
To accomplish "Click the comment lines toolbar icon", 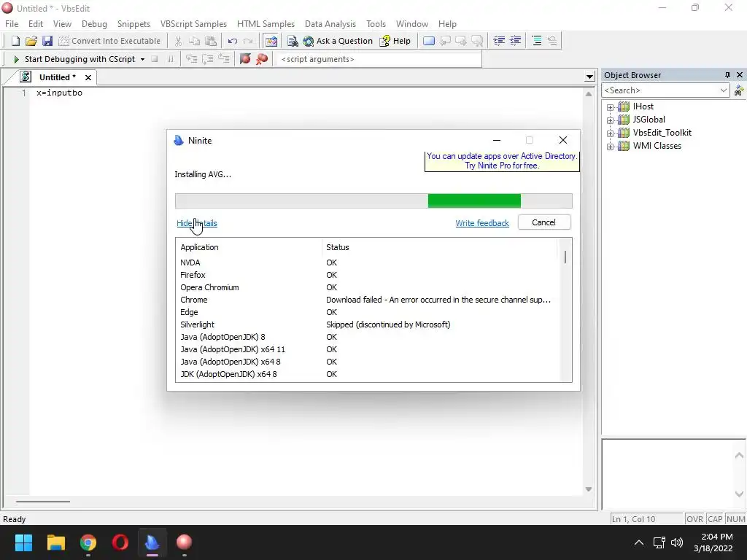I will pos(536,41).
